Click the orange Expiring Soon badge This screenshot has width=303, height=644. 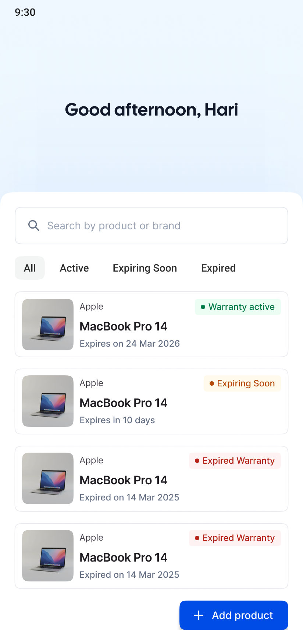click(x=242, y=383)
